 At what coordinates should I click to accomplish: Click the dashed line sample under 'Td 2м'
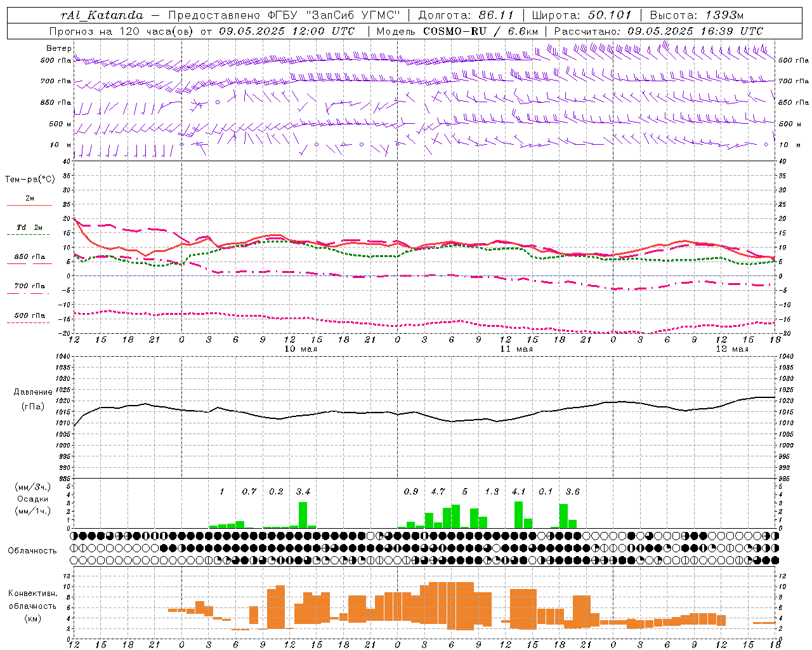coord(29,235)
